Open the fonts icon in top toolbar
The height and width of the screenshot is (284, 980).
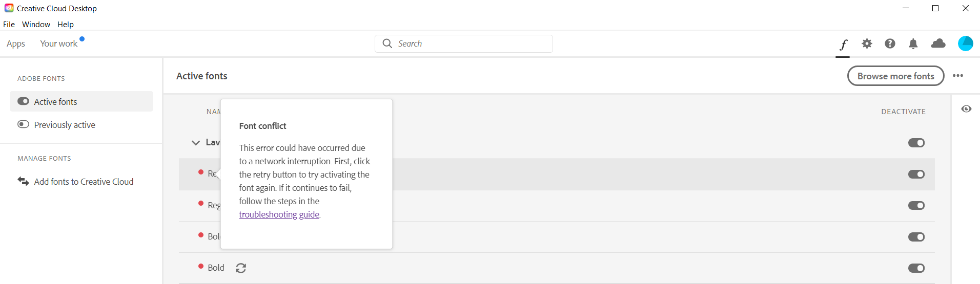843,45
